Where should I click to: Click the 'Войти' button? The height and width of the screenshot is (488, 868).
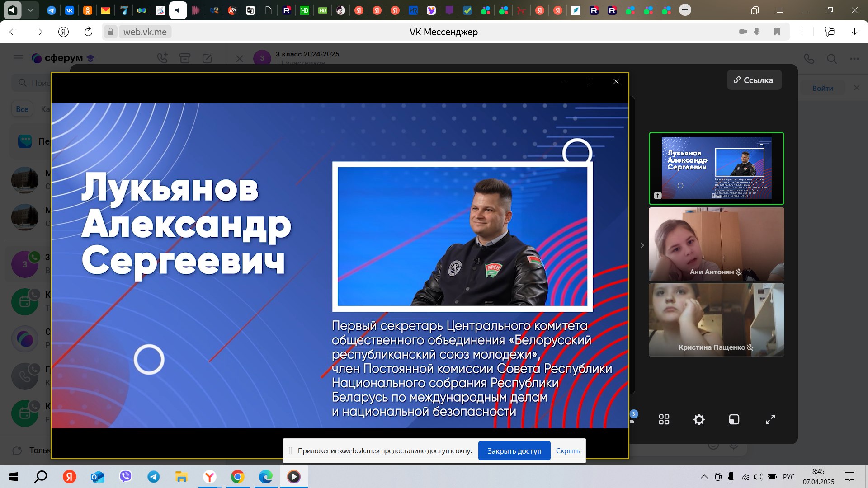822,88
